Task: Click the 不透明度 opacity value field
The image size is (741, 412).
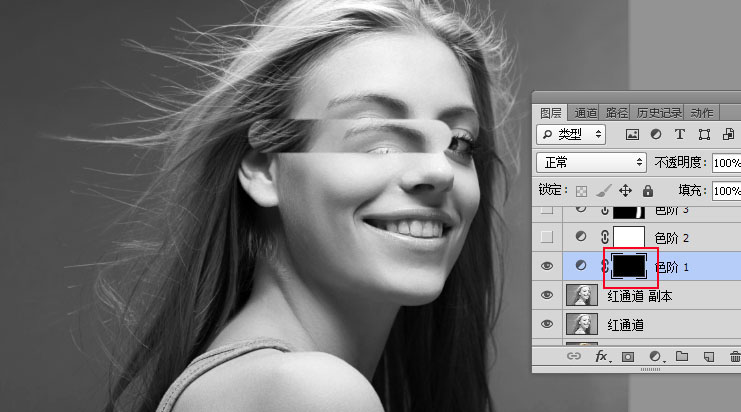Action: (726, 162)
